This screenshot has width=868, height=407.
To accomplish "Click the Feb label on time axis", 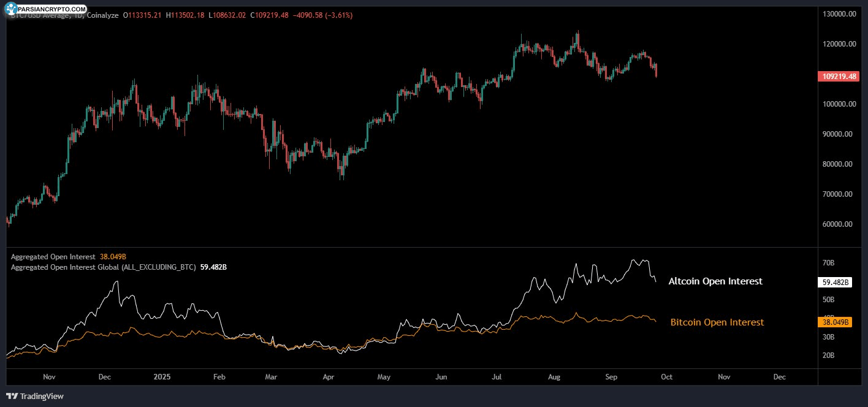I will (x=219, y=377).
